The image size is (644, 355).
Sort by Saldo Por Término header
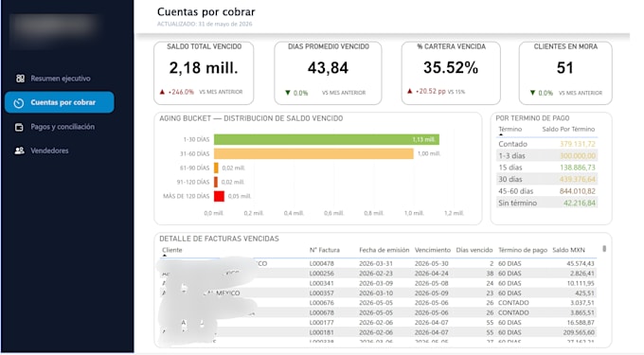pos(568,130)
